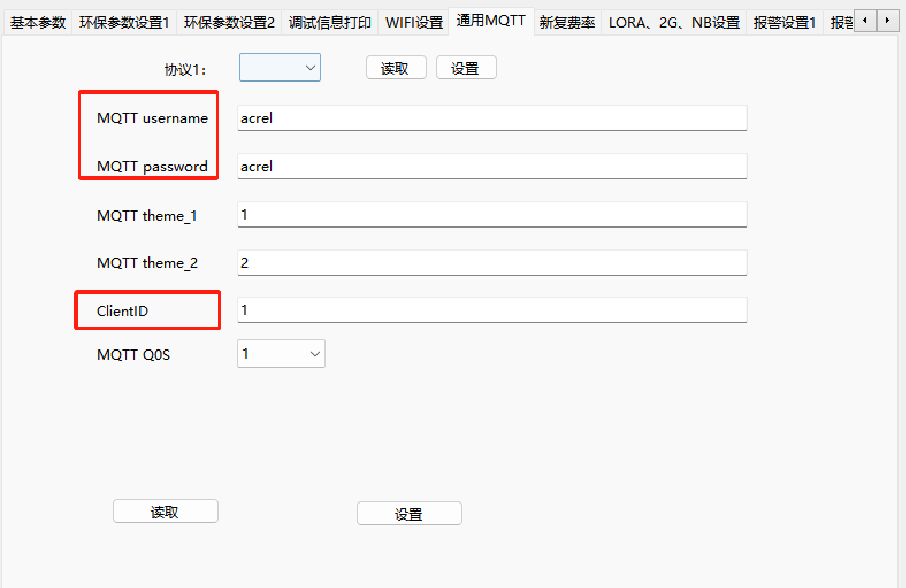
Task: Click the MQTT username input field
Action: coord(492,118)
